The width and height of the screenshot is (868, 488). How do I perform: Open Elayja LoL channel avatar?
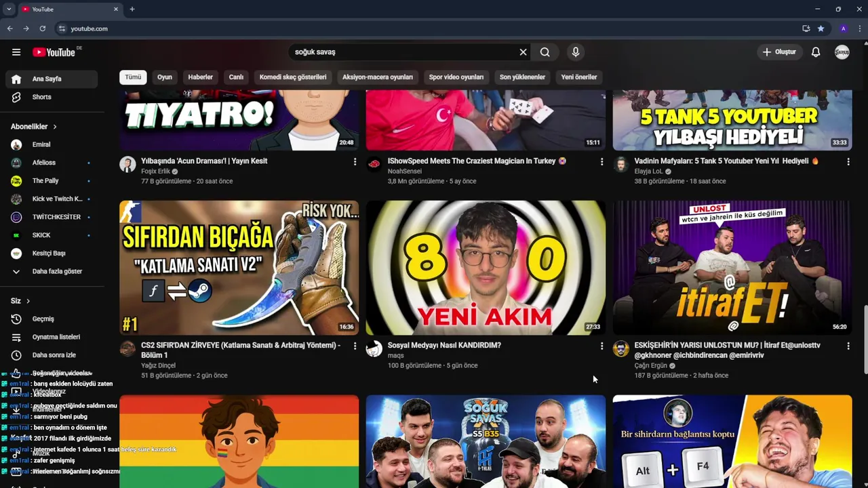tap(621, 165)
